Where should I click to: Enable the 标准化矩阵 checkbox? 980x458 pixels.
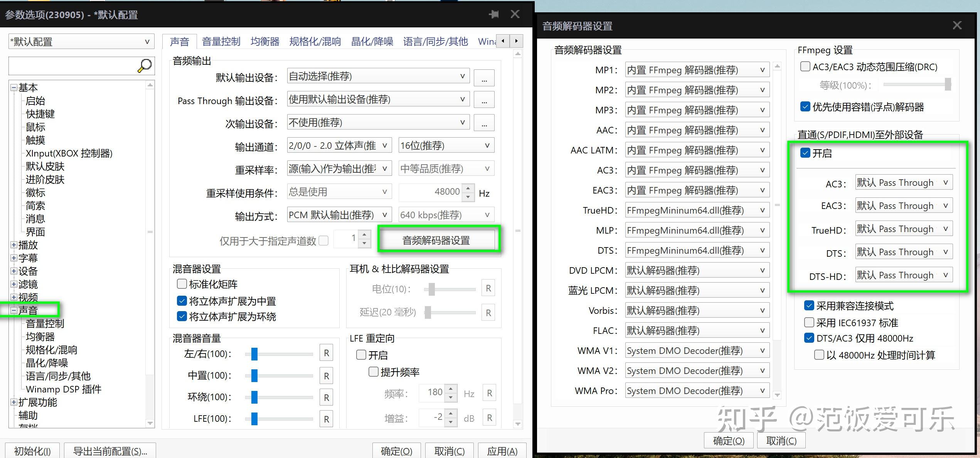coord(182,284)
